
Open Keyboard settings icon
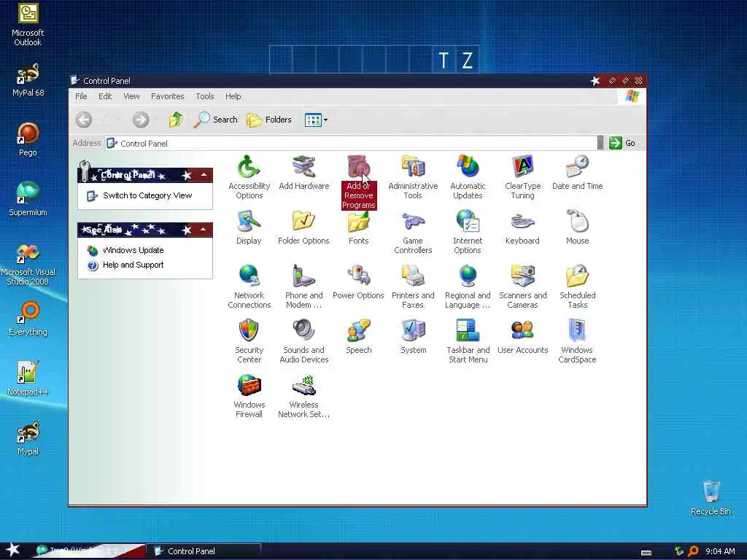(522, 227)
